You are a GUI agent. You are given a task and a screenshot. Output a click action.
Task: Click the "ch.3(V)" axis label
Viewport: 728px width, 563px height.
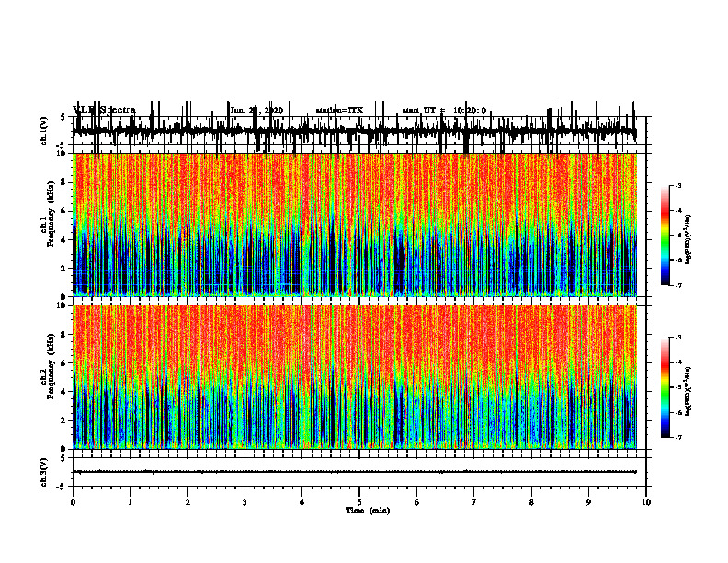(43, 472)
